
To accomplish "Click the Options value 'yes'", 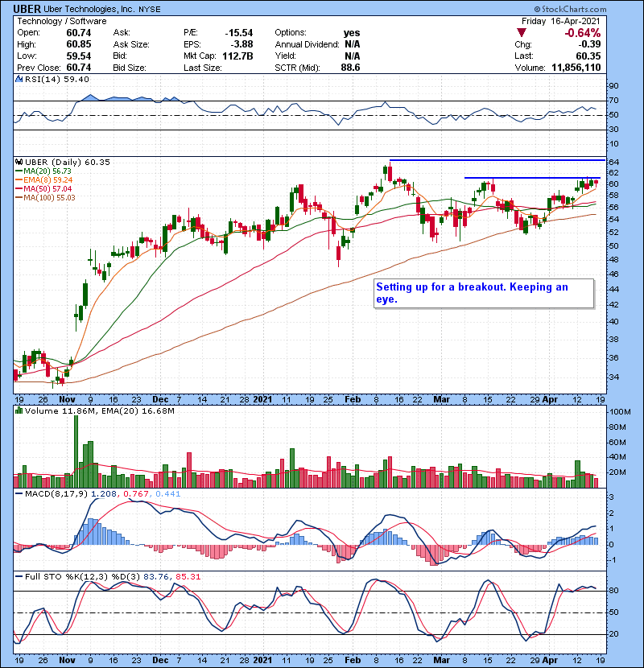I will click(352, 33).
